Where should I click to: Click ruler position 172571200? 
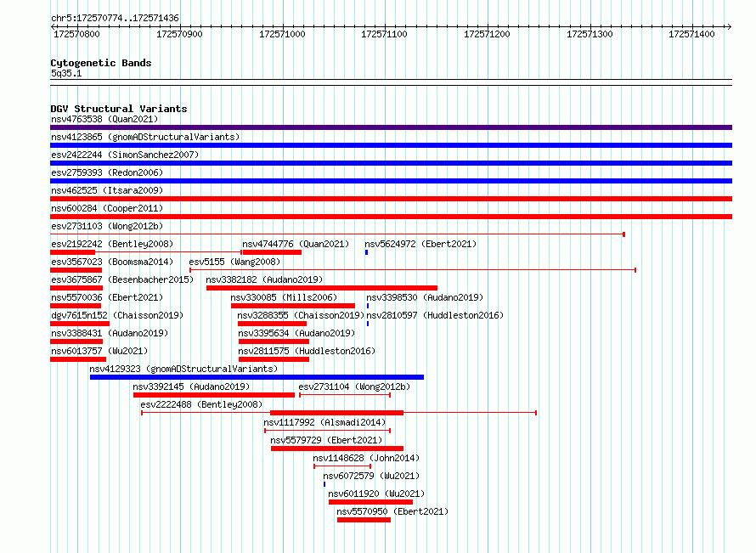click(487, 34)
